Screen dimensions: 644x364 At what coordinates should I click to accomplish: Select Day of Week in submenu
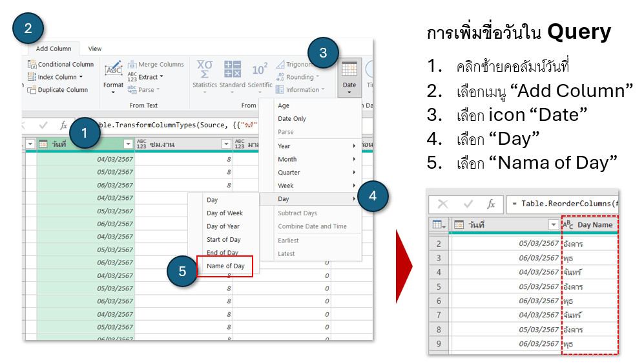224,213
